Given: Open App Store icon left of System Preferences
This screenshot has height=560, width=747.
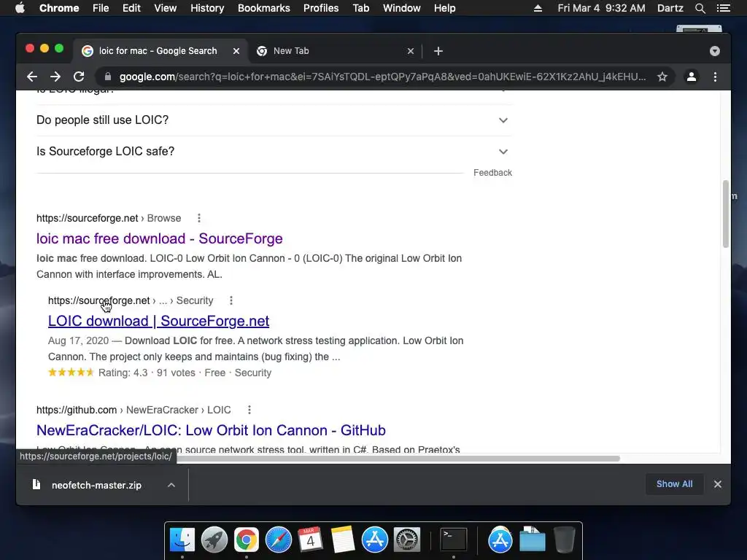Looking at the screenshot, I should pyautogui.click(x=374, y=540).
